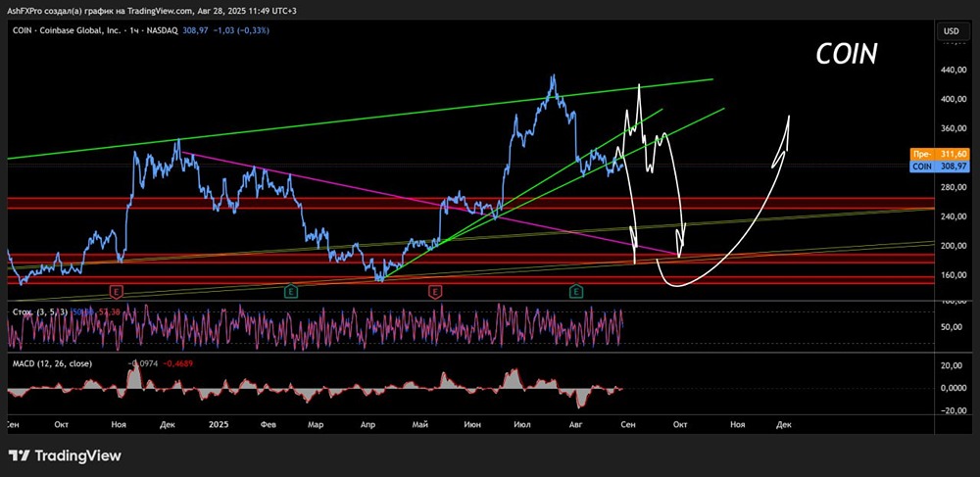Click the 308,97 last price in the symbol header
980x477 pixels.
(195, 30)
